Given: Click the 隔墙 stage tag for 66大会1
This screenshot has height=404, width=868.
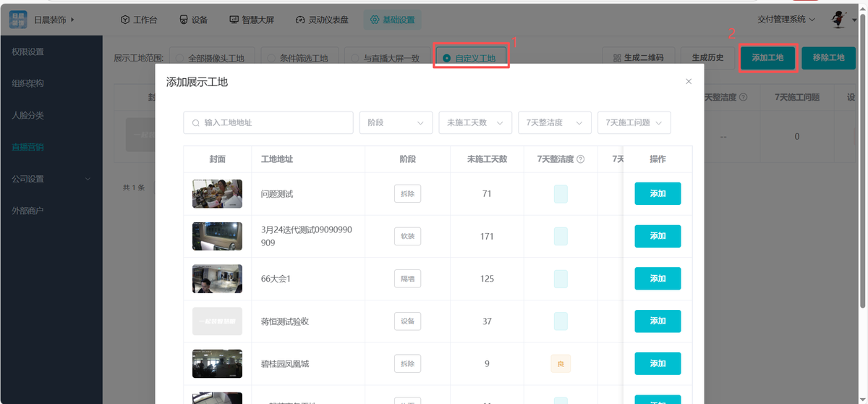Looking at the screenshot, I should 407,279.
